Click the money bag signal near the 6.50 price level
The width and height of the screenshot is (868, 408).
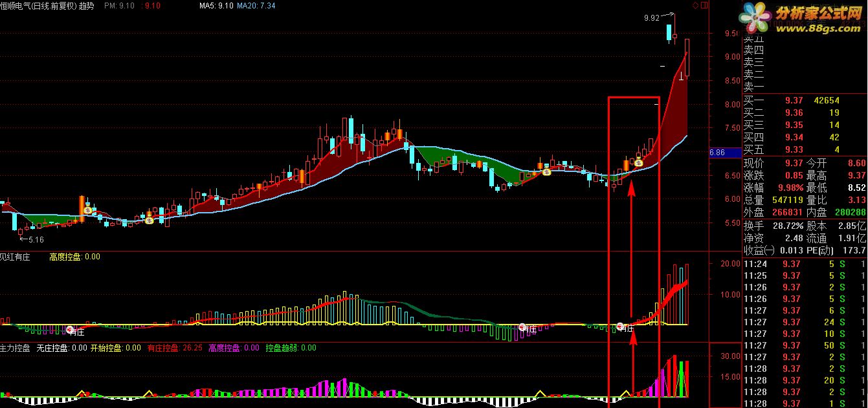(546, 171)
